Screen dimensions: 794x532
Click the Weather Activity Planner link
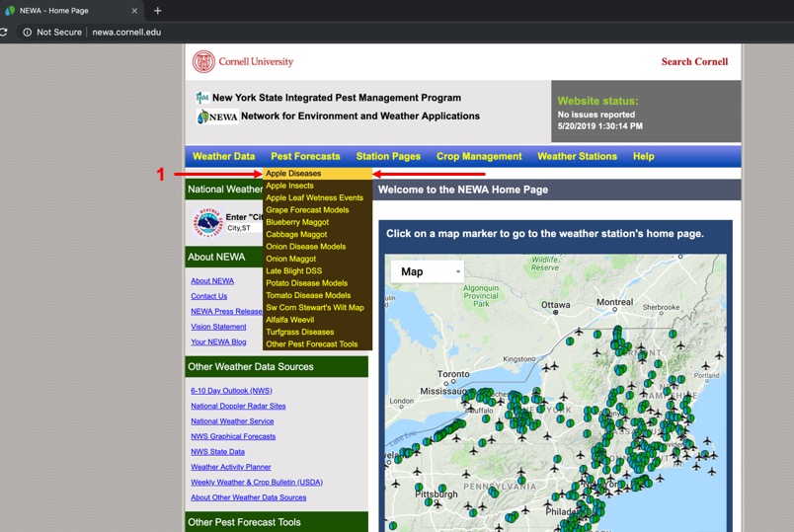231,467
